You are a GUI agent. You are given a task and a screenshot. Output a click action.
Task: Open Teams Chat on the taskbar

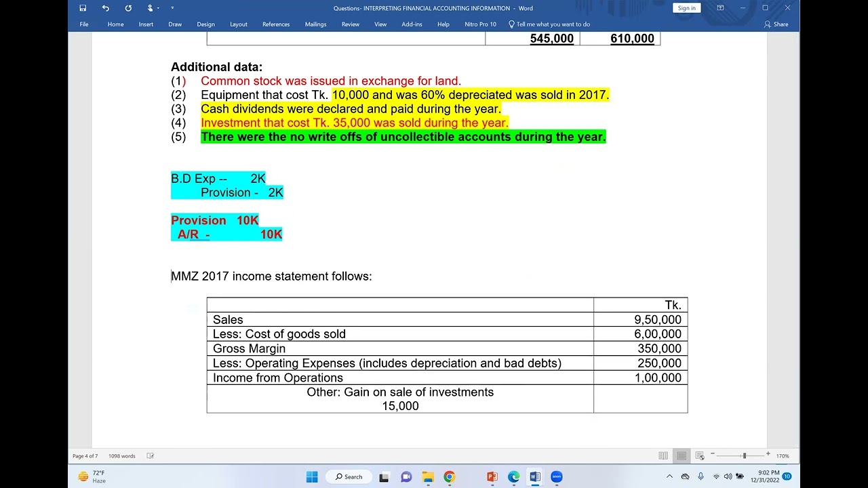click(x=406, y=476)
